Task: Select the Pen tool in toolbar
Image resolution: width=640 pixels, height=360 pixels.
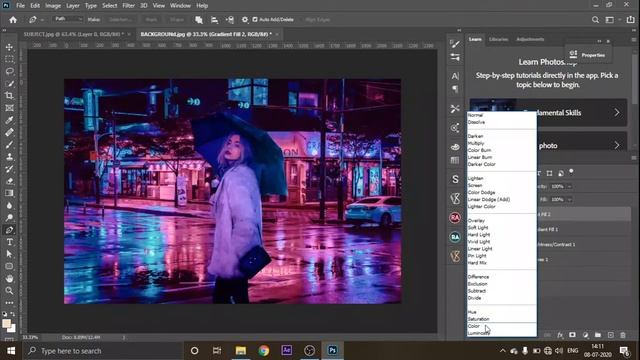Action: tap(9, 230)
